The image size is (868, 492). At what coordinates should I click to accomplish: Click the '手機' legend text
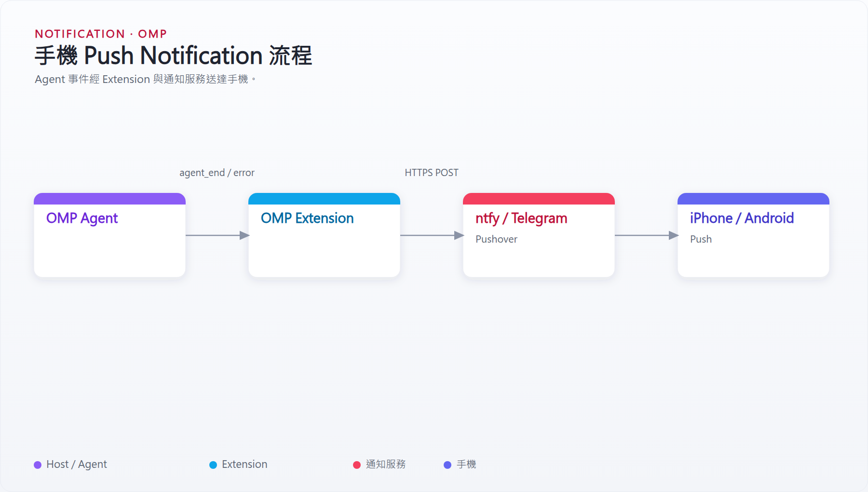tap(466, 465)
